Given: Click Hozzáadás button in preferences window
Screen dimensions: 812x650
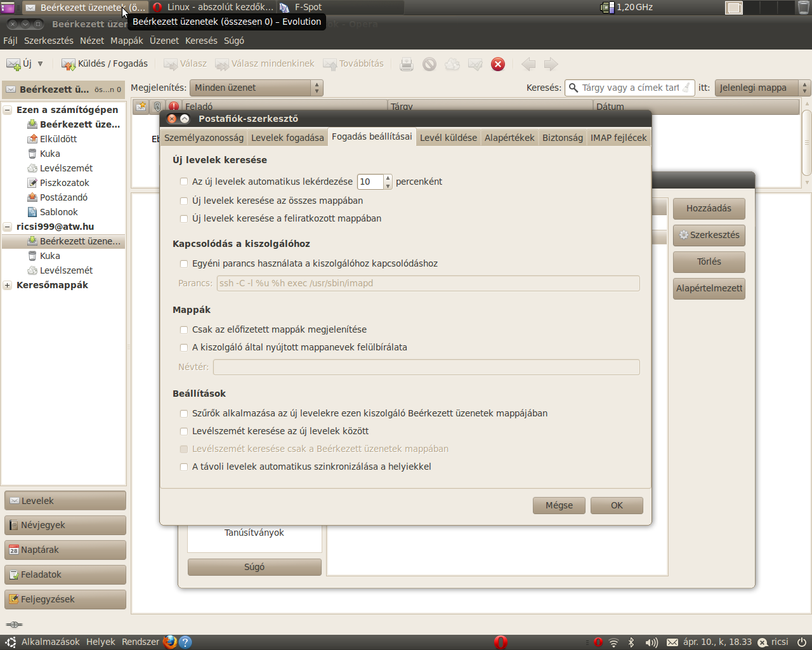Looking at the screenshot, I should coord(709,208).
